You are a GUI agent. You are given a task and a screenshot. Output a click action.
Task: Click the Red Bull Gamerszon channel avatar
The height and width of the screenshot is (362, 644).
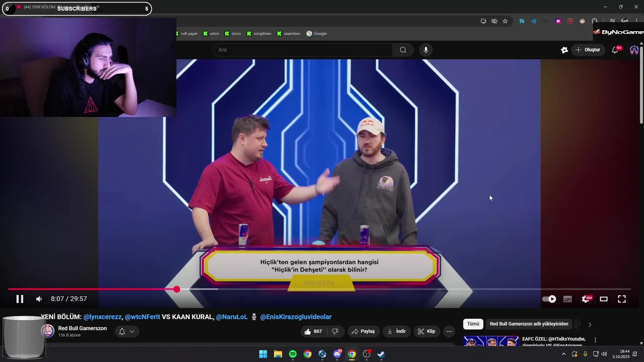click(x=47, y=331)
